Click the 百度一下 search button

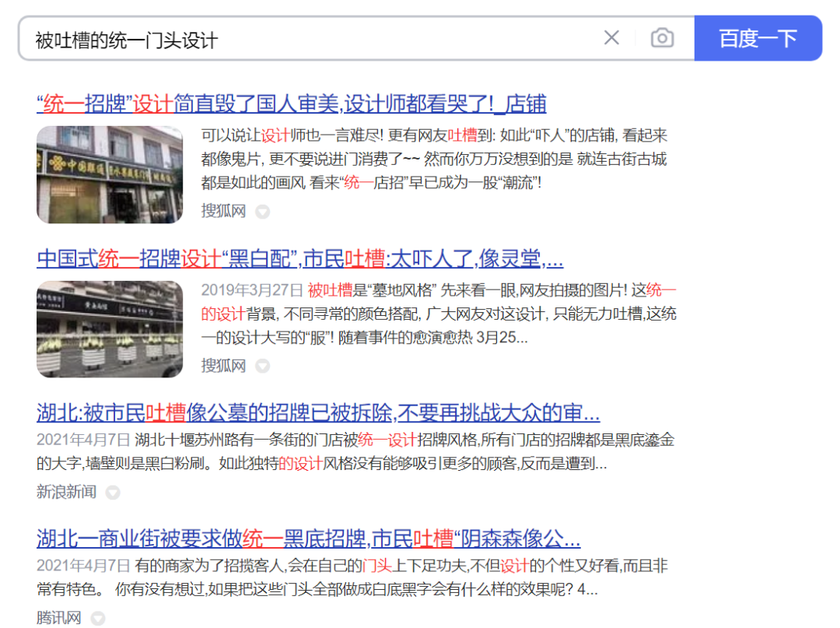click(x=758, y=37)
